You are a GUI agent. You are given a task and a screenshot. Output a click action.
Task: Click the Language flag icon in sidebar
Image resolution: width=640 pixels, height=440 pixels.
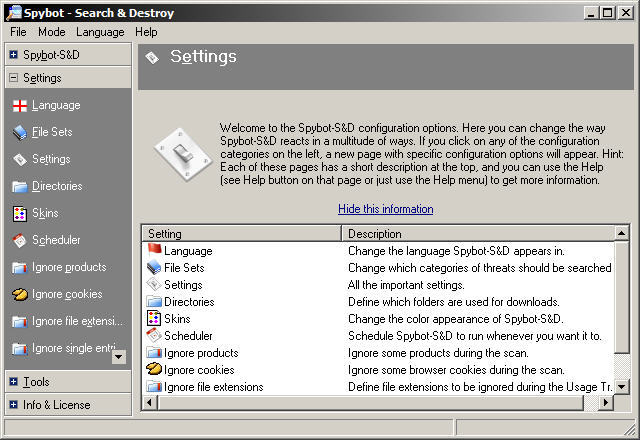click(20, 106)
